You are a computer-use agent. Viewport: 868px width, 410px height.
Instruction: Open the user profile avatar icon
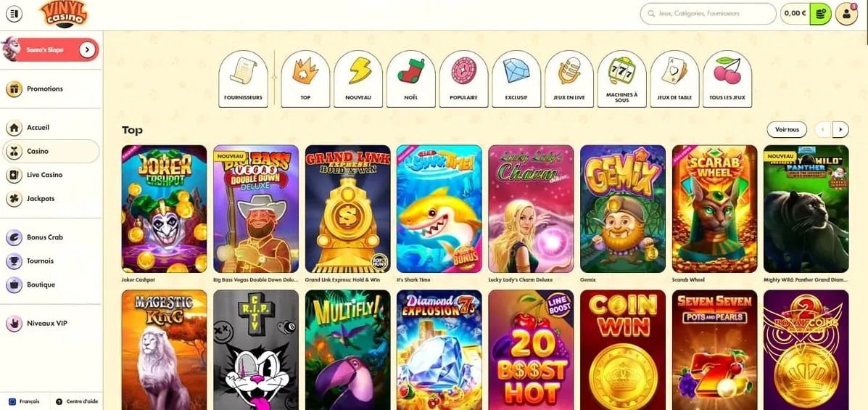(x=846, y=15)
